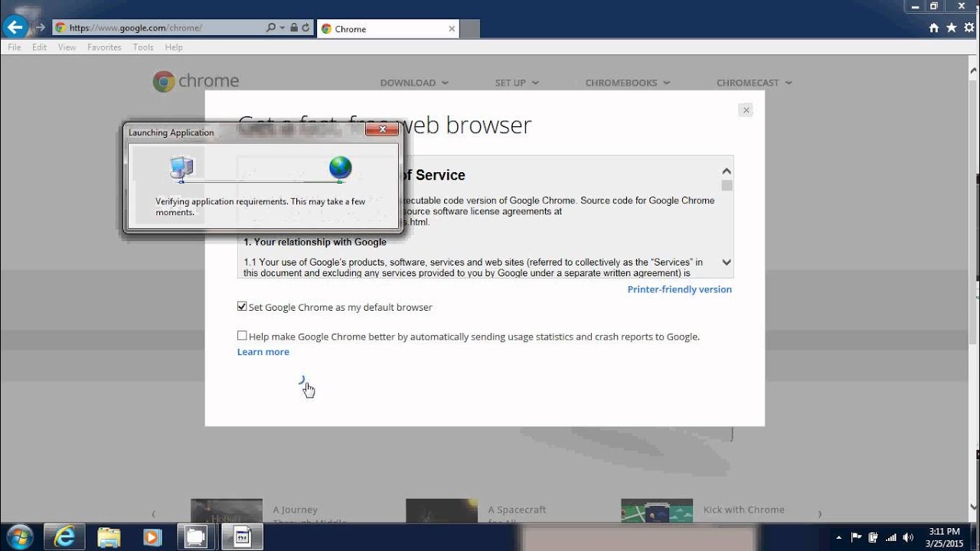Viewport: 980px width, 551px height.
Task: Click the power plug tray icon
Action: 873,537
